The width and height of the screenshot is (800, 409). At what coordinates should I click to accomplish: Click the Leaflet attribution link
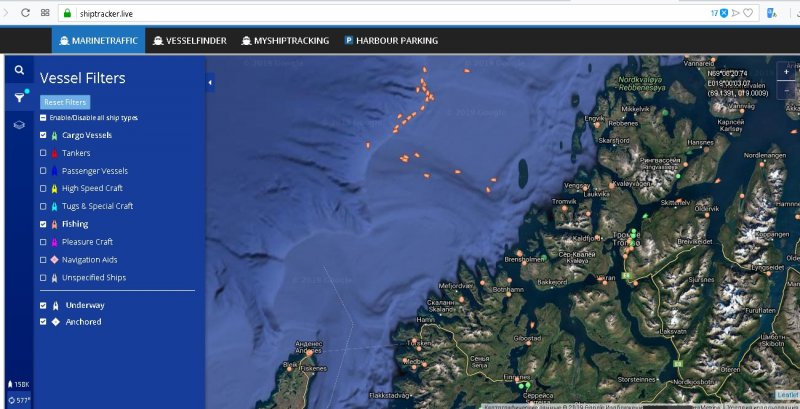coord(787,394)
